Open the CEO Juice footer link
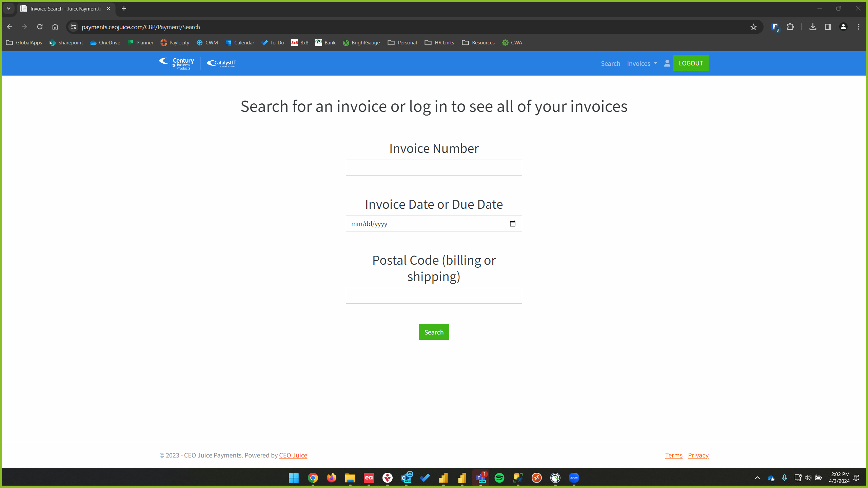The image size is (868, 488). click(293, 455)
